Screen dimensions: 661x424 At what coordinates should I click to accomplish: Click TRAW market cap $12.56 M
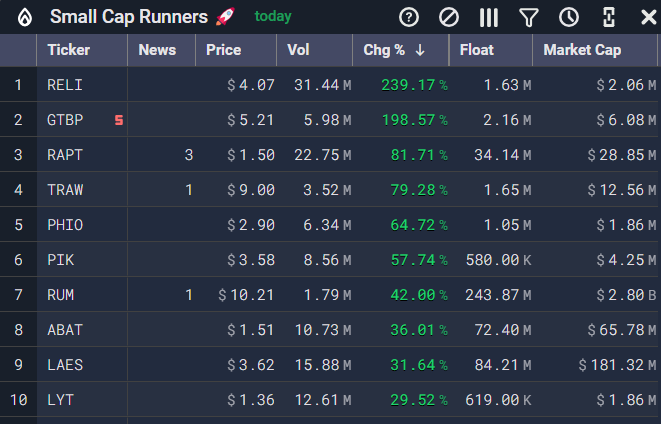[x=622, y=190]
